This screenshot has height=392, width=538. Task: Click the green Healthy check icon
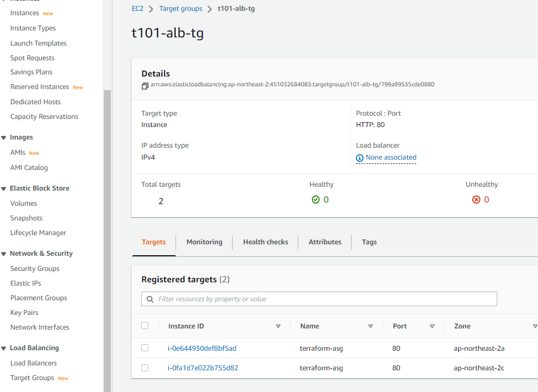click(316, 199)
